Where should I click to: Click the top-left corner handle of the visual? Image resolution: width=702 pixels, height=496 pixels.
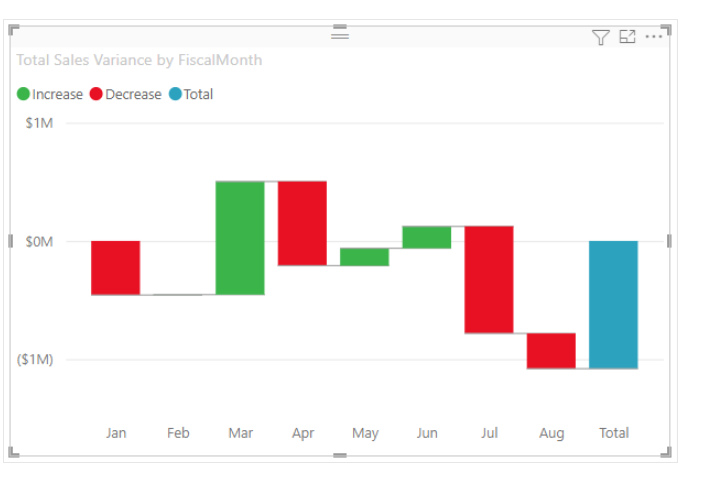click(x=13, y=30)
